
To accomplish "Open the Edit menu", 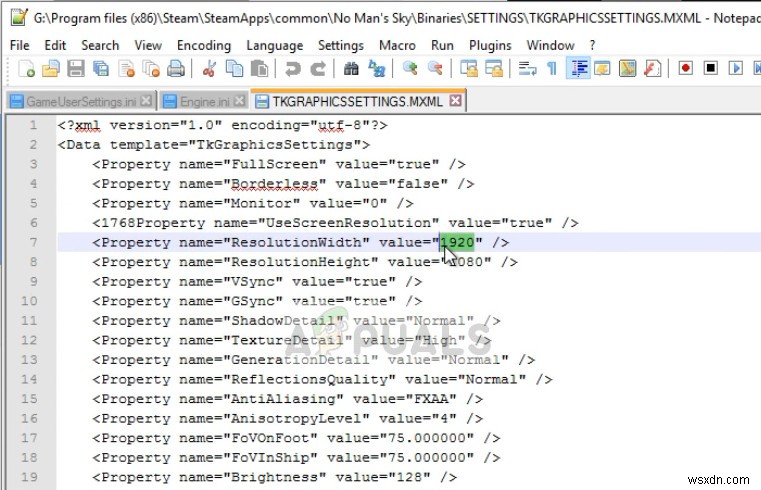I will 55,46.
